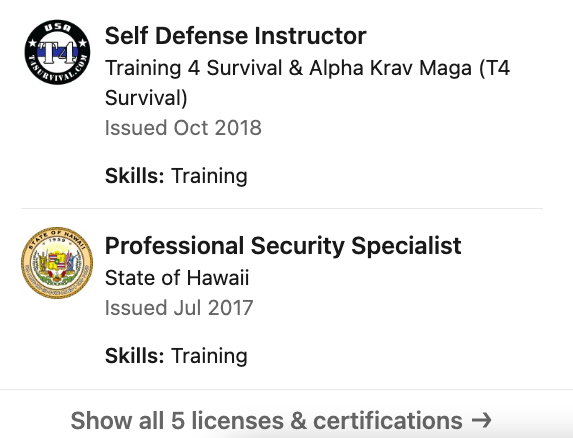Select Training skill under Professional Security Specialist
The width and height of the screenshot is (573, 438).
click(209, 356)
